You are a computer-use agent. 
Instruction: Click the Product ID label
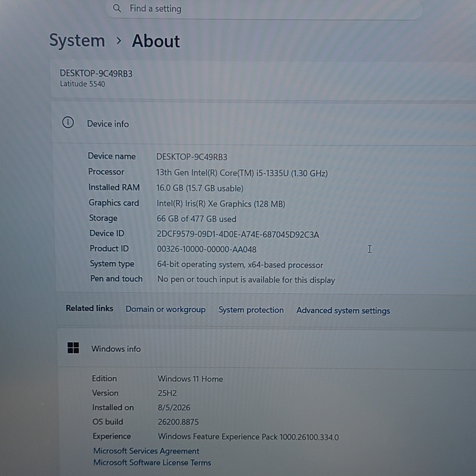[109, 248]
